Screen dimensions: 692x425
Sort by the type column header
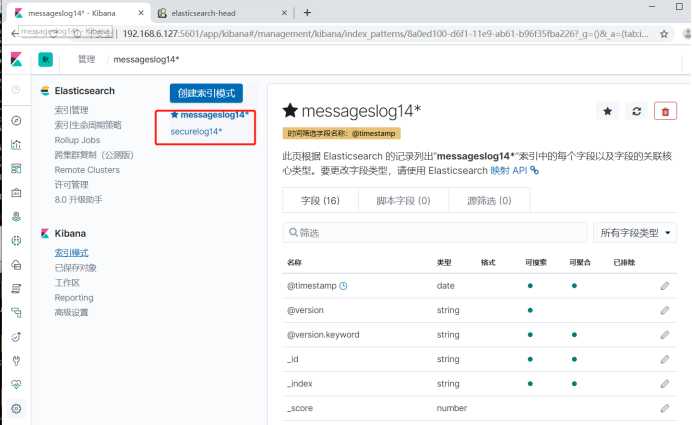pos(444,262)
